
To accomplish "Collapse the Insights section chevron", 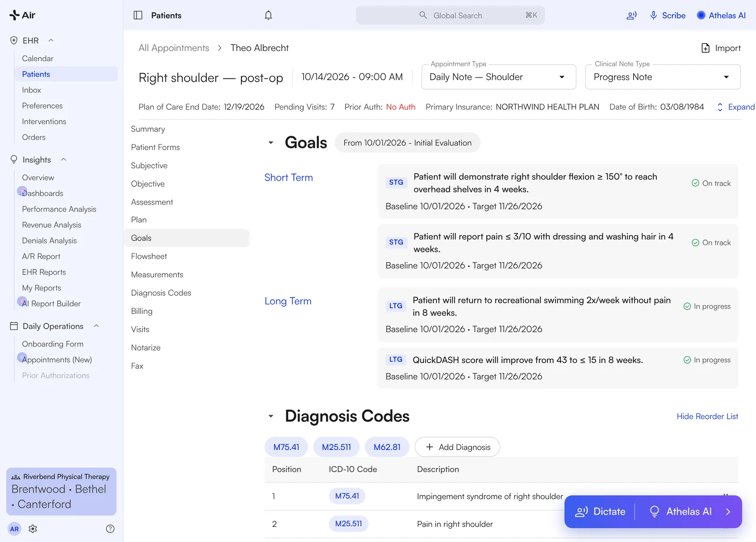I will pos(63,160).
